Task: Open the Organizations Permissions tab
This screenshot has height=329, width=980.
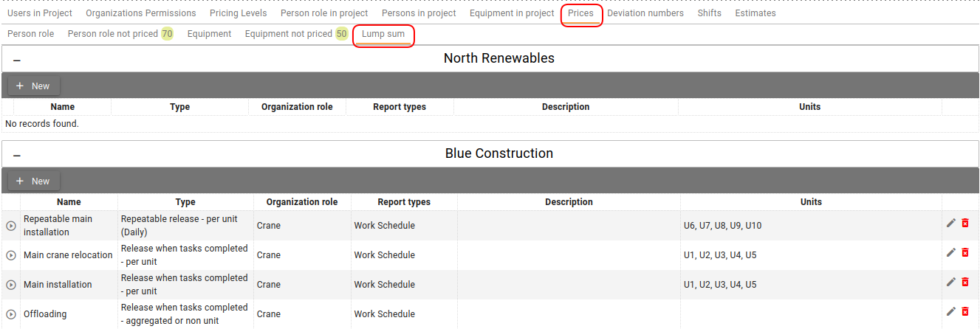Action: coord(141,13)
